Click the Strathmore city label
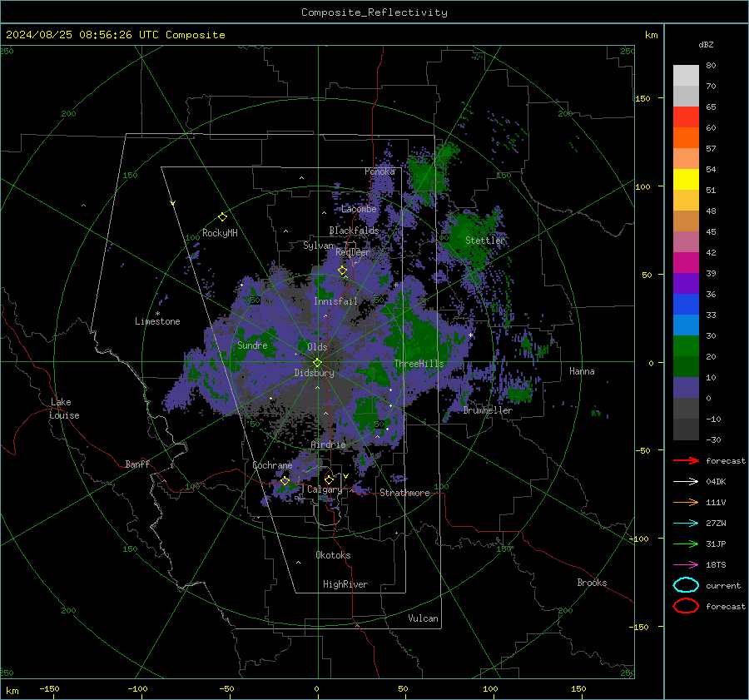This screenshot has height=700, width=749. point(404,493)
